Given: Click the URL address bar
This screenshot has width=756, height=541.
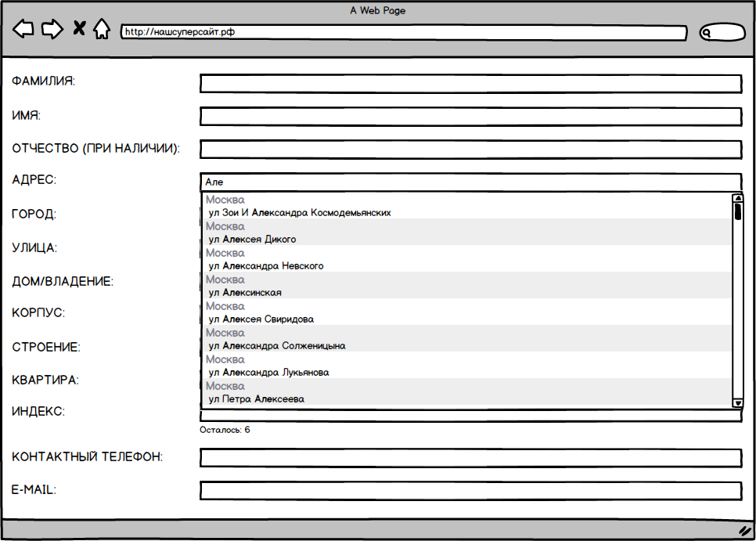Looking at the screenshot, I should pyautogui.click(x=404, y=32).
